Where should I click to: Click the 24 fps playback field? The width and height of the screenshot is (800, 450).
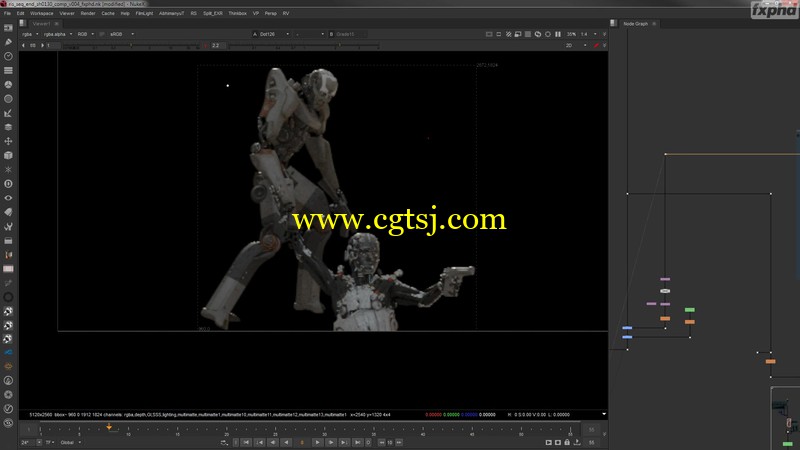27,442
